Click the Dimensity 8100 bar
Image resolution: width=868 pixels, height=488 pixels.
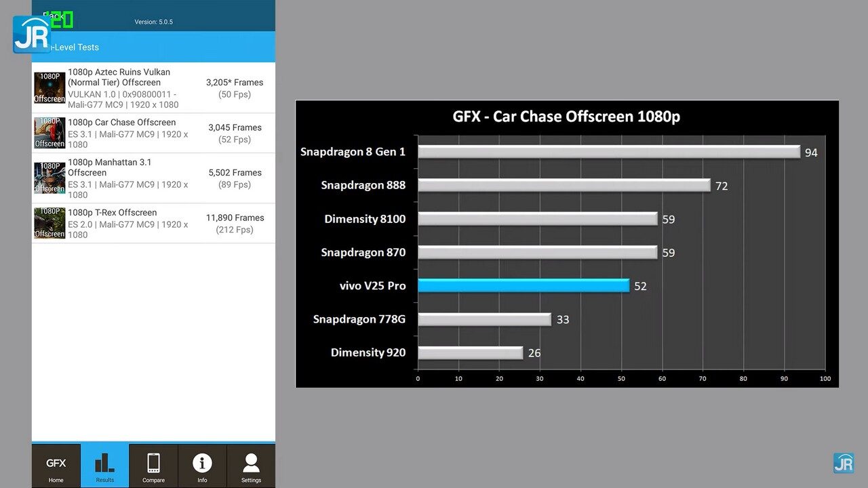coord(538,219)
